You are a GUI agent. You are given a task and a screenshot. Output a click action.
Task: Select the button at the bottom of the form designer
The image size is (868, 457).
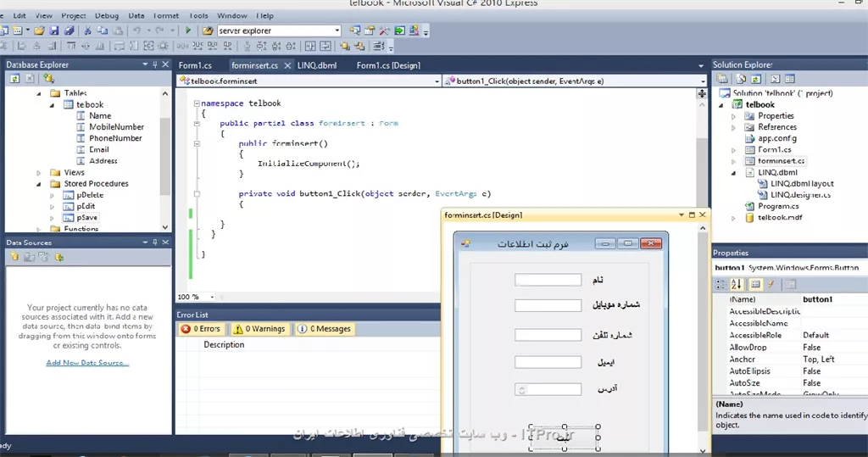564,437
